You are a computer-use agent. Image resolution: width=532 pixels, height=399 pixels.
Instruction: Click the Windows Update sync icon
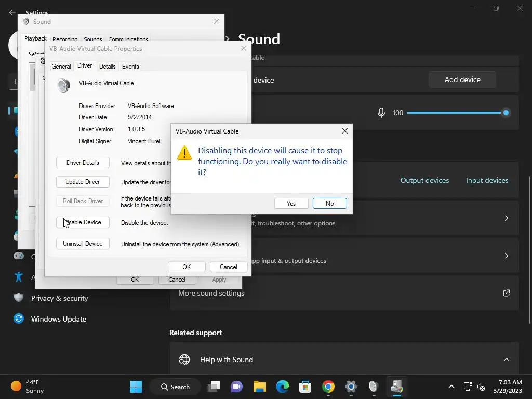pos(19,318)
